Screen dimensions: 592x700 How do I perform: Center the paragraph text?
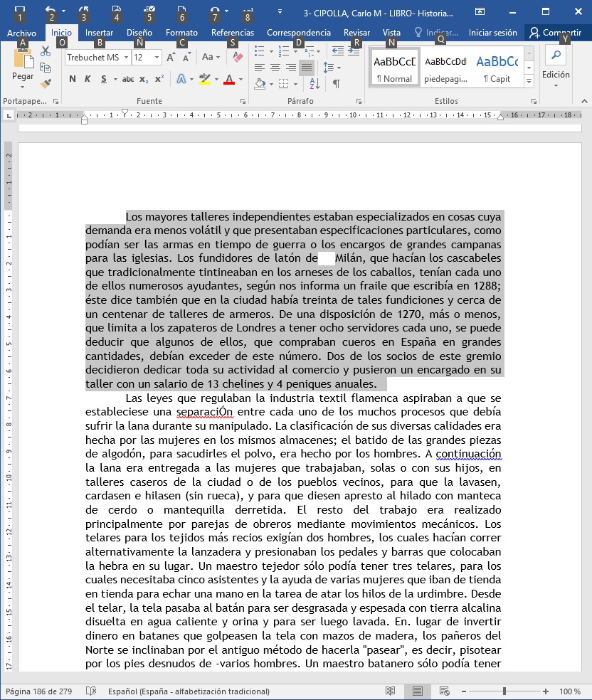(x=275, y=68)
